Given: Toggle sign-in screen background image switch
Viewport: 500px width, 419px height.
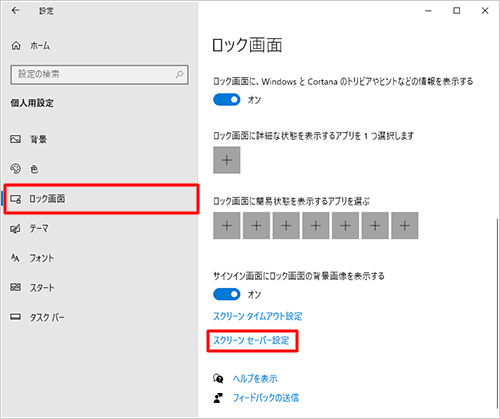Looking at the screenshot, I should (x=227, y=294).
